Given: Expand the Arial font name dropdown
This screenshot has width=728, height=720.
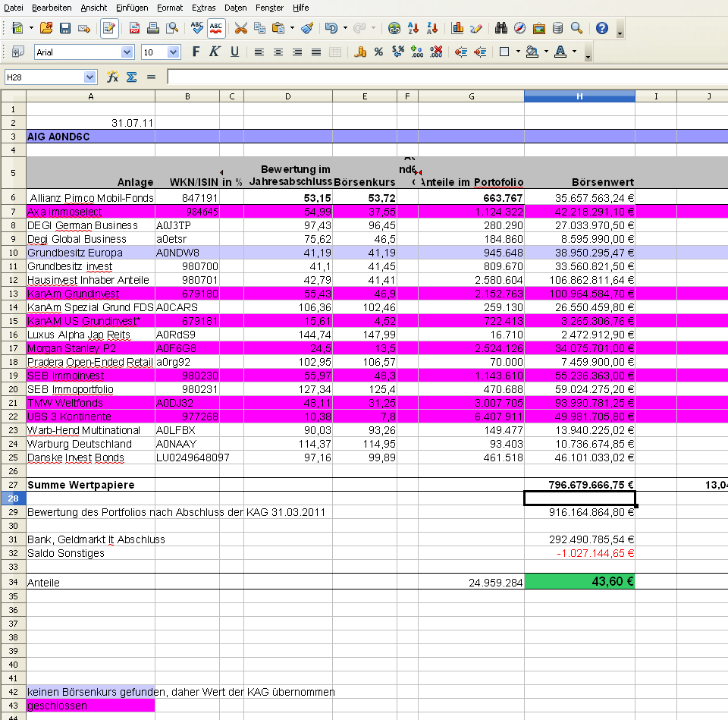Looking at the screenshot, I should point(127,52).
